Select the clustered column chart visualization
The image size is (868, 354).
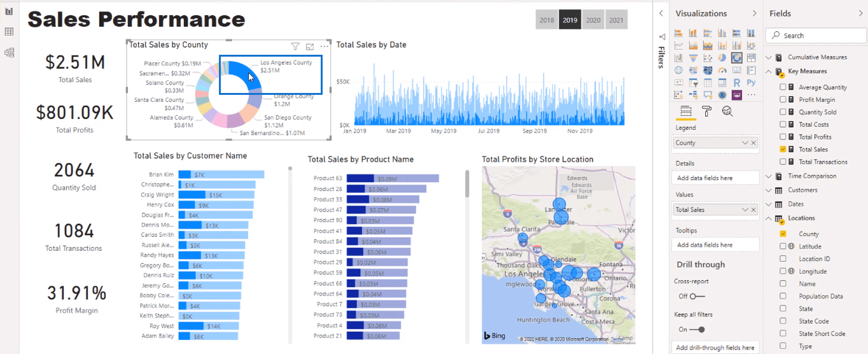(x=722, y=33)
